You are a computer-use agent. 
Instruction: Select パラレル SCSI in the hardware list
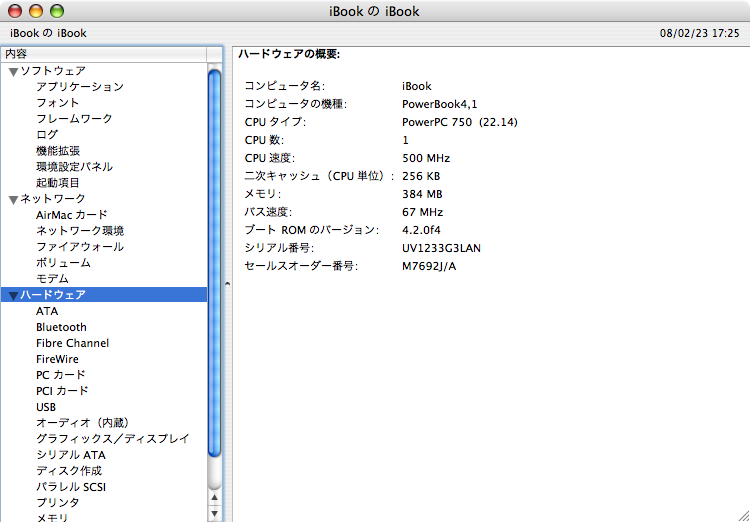pos(71,487)
